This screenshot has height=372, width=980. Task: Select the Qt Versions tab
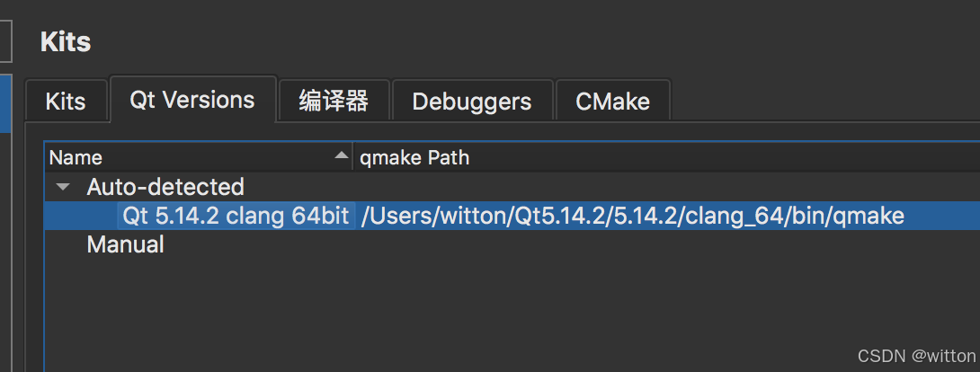coord(192,99)
